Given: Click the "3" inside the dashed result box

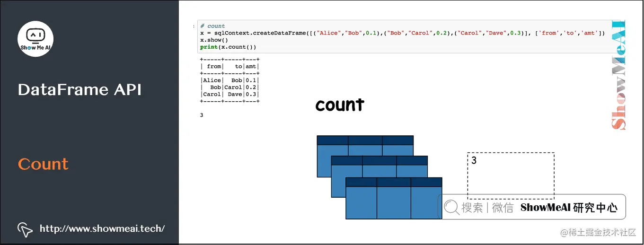Looking at the screenshot, I should click(x=474, y=160).
